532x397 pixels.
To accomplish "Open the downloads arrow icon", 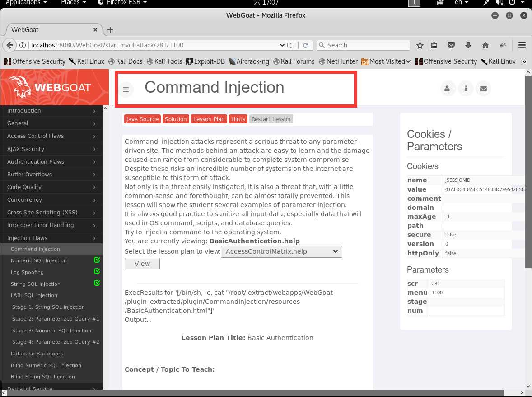I will click(x=468, y=45).
